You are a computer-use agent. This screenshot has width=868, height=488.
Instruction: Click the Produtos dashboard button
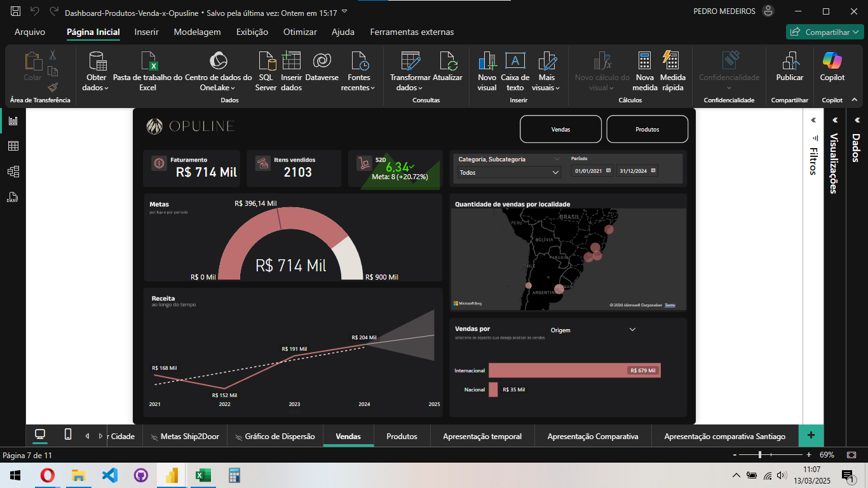click(647, 129)
